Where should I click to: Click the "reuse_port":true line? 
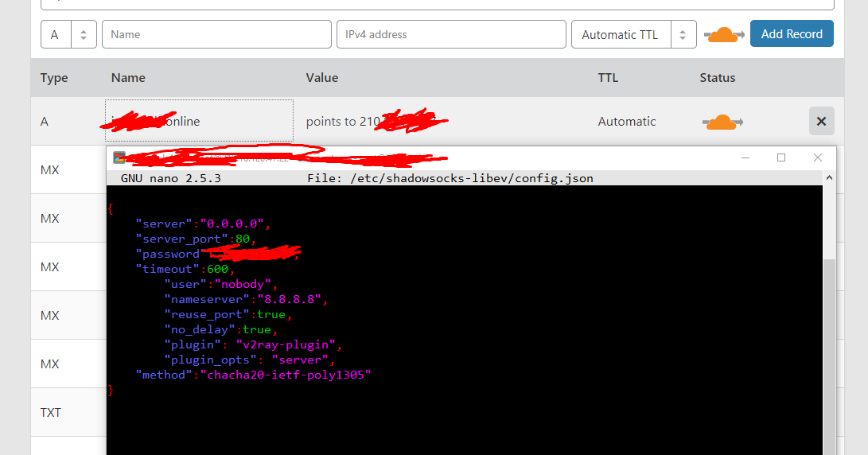228,314
